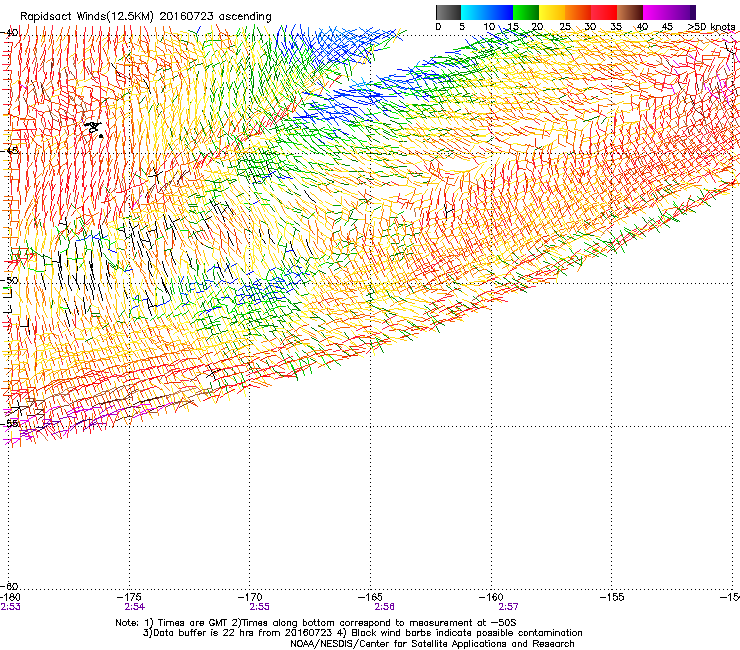Image resolution: width=740 pixels, height=650 pixels.
Task: Click the '-45' latitude axis label
Action: [x=10, y=151]
